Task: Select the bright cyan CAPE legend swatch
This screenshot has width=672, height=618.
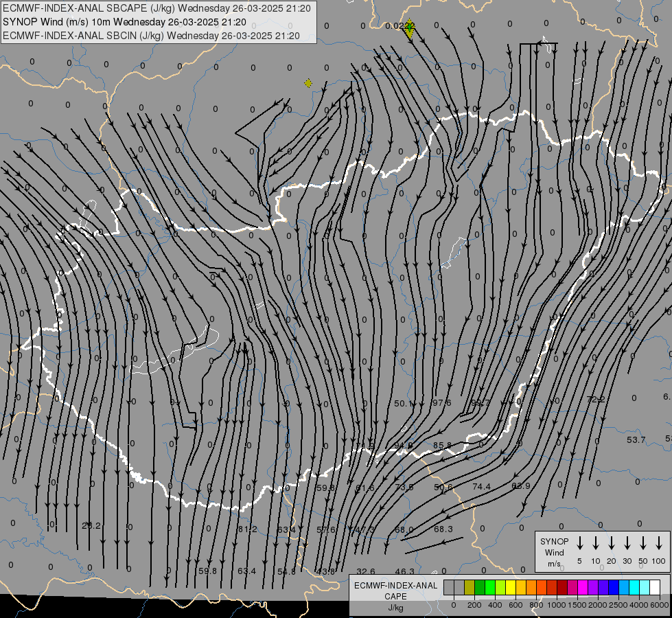Action: coord(635,587)
